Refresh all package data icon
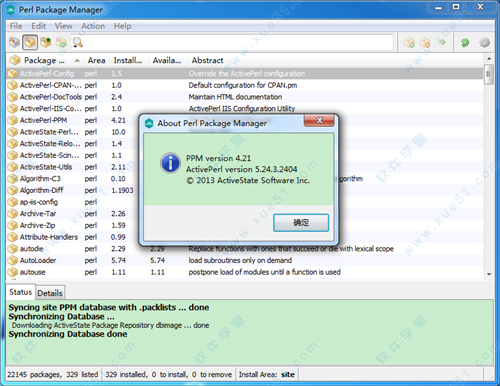500x386 pixels. [465, 42]
